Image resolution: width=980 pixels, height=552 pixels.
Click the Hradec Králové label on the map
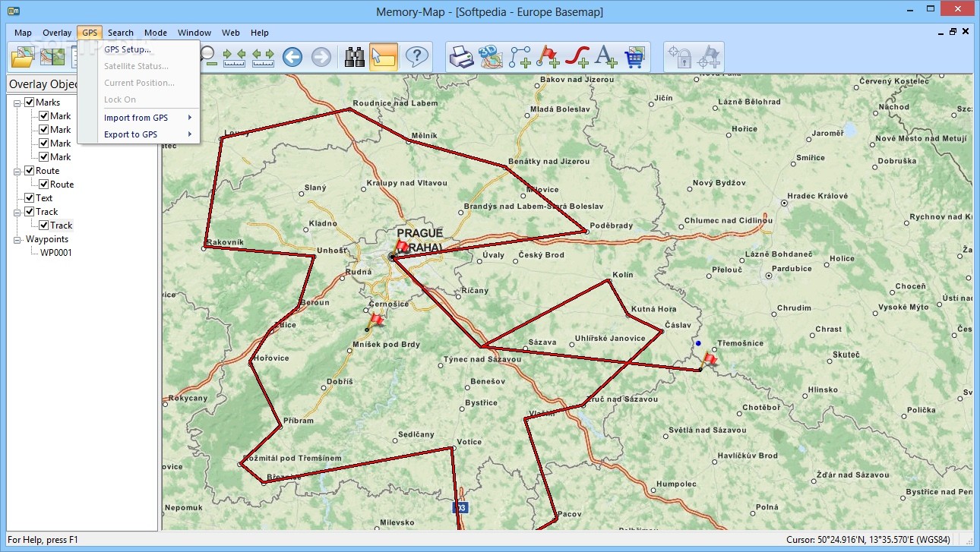click(x=817, y=196)
